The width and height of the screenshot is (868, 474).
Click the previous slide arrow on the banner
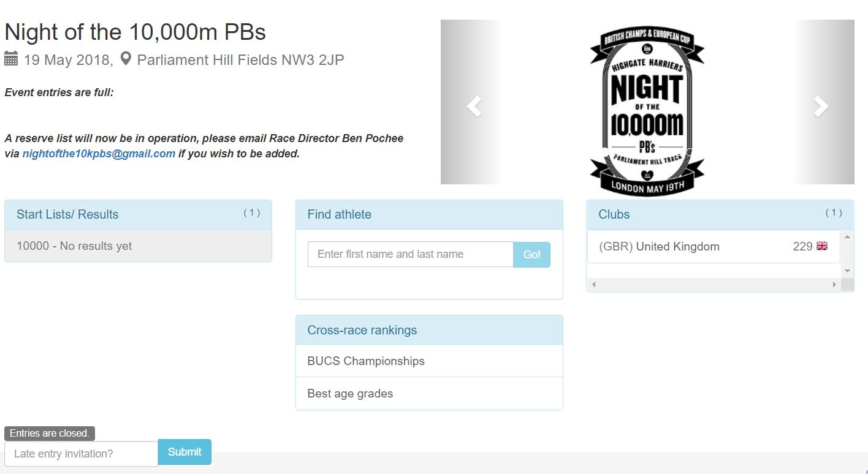pos(474,107)
